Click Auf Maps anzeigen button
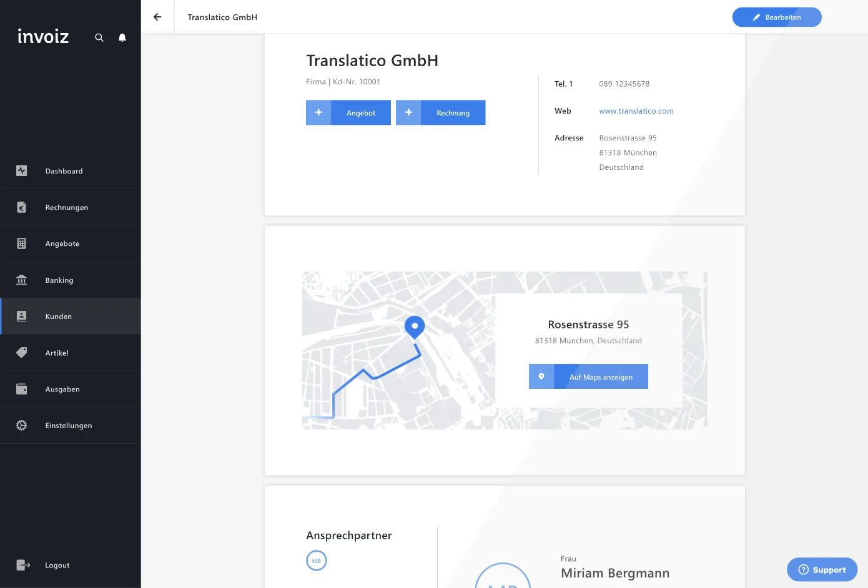Screen dimensions: 868x588 pyautogui.click(x=588, y=376)
